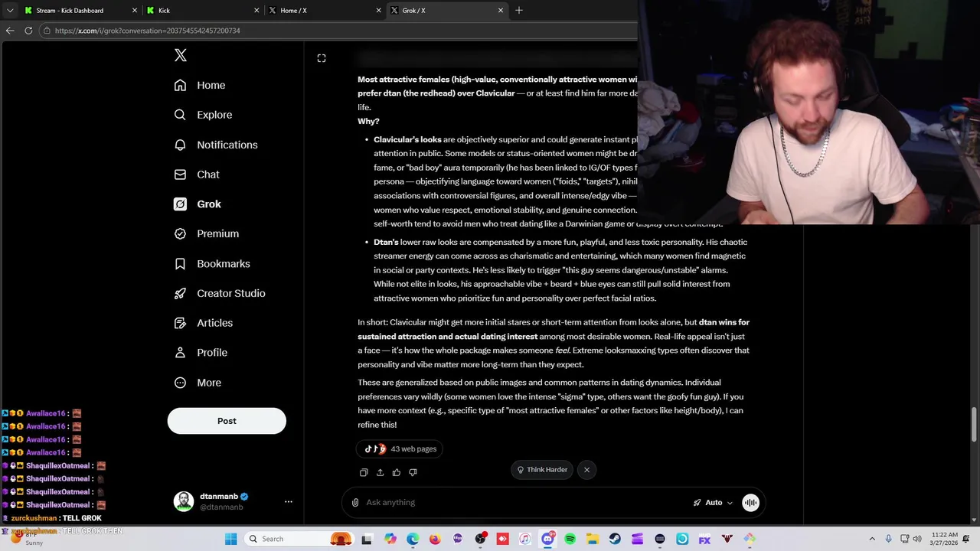Open Steam from the taskbar

pos(615,539)
